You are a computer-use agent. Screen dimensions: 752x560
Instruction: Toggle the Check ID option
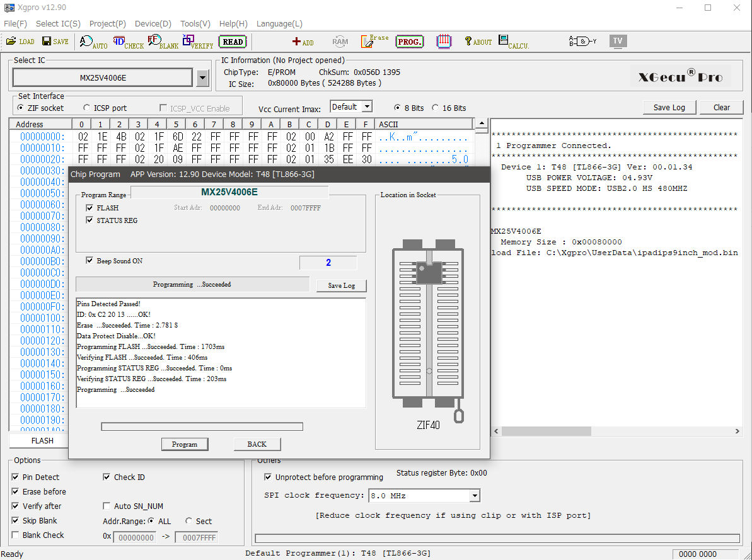(x=107, y=477)
